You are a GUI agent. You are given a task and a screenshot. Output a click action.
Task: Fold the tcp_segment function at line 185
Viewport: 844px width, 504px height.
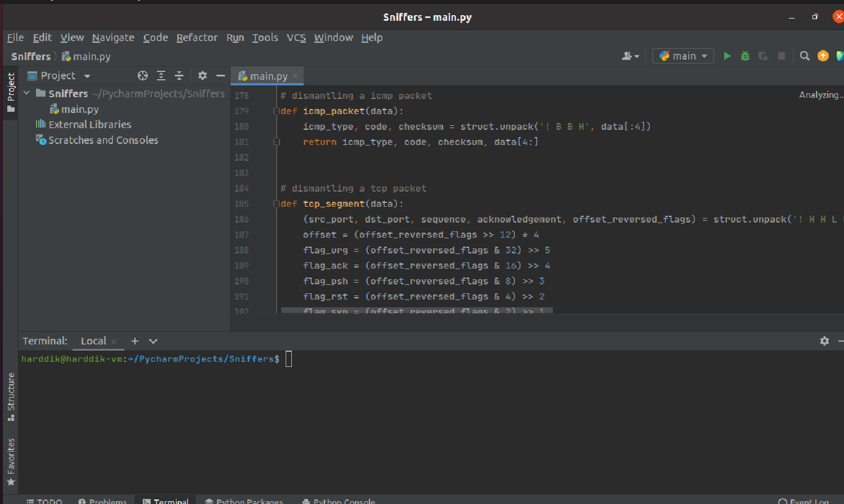coord(276,203)
